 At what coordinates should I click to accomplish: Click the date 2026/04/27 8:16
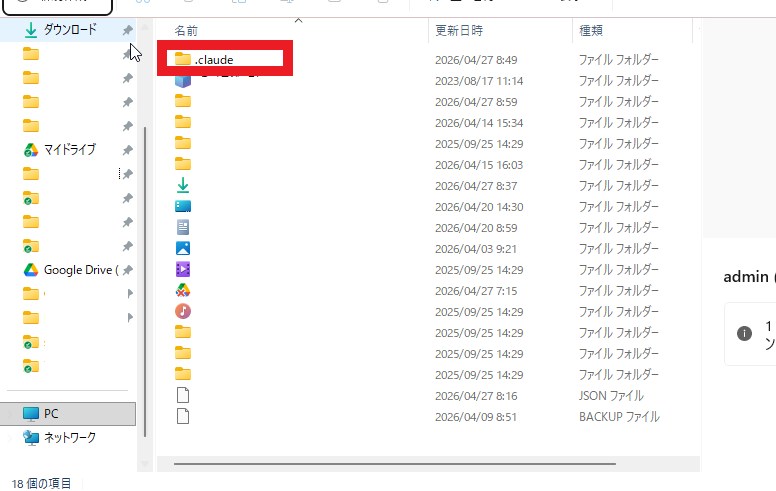point(476,396)
